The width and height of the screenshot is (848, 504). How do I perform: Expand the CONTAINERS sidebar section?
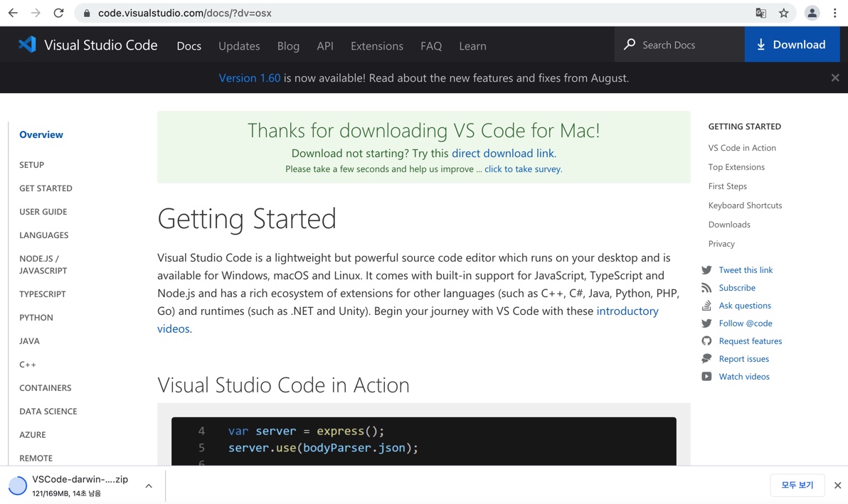pyautogui.click(x=46, y=388)
